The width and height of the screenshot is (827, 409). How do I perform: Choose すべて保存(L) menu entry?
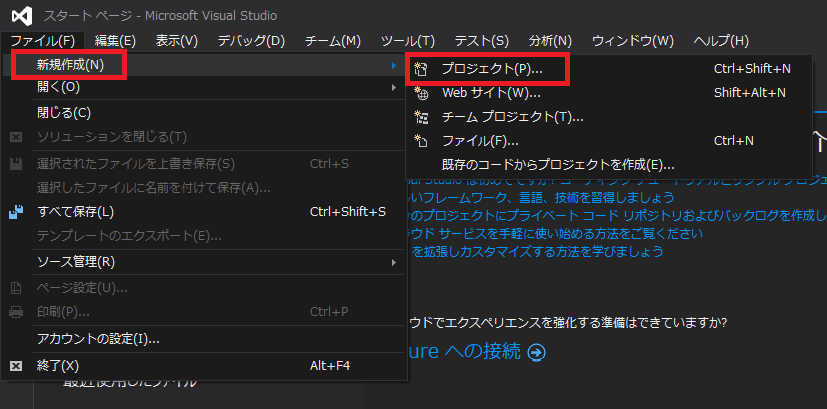click(203, 212)
